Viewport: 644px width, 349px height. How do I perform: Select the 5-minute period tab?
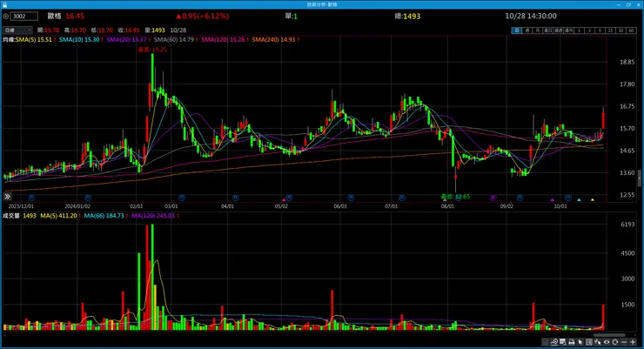(600, 30)
